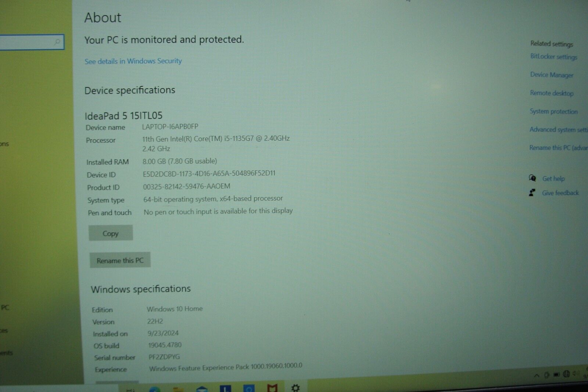Open File Explorer folder in taskbar
Viewport: 588px width, 392px height.
pyautogui.click(x=178, y=389)
